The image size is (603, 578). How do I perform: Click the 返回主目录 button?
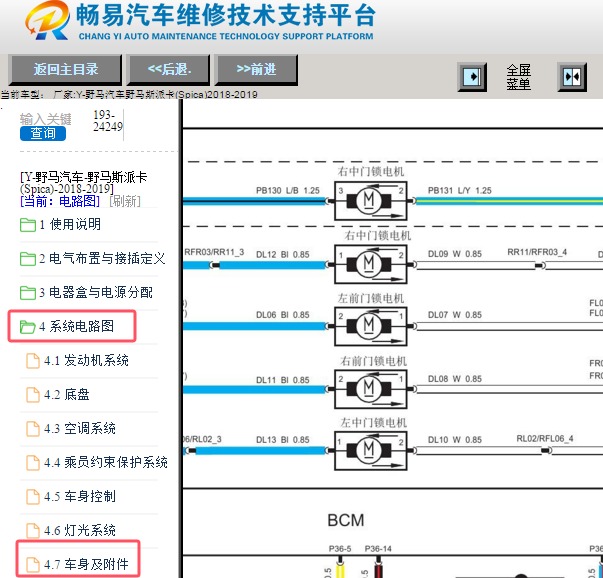[x=65, y=70]
